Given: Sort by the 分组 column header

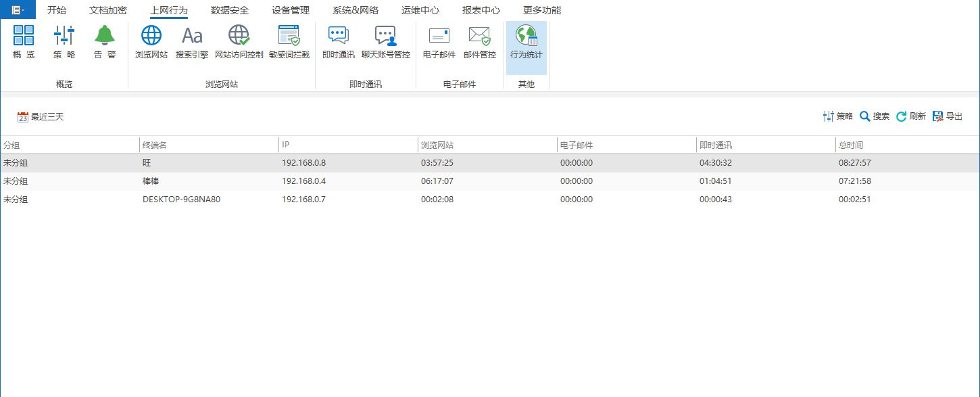Looking at the screenshot, I should coord(70,145).
